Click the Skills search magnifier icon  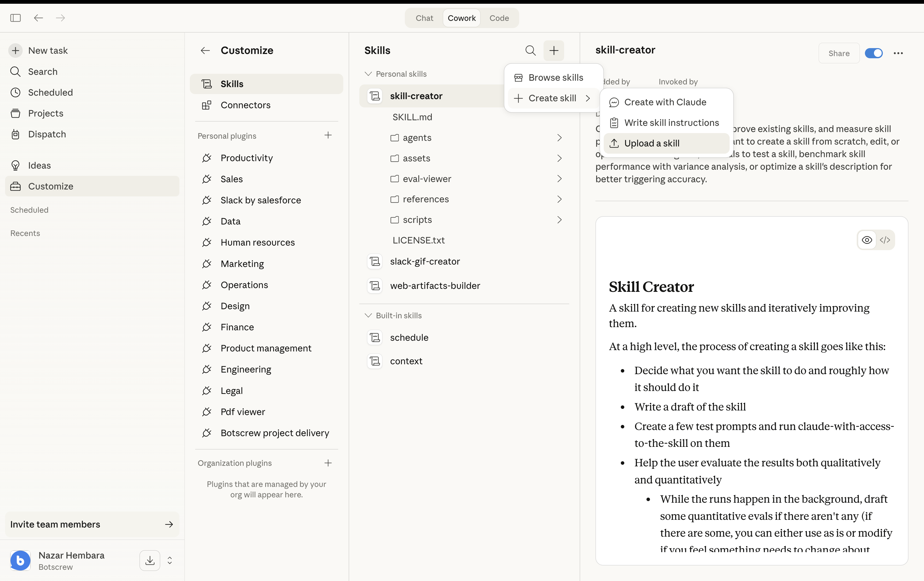click(x=530, y=50)
